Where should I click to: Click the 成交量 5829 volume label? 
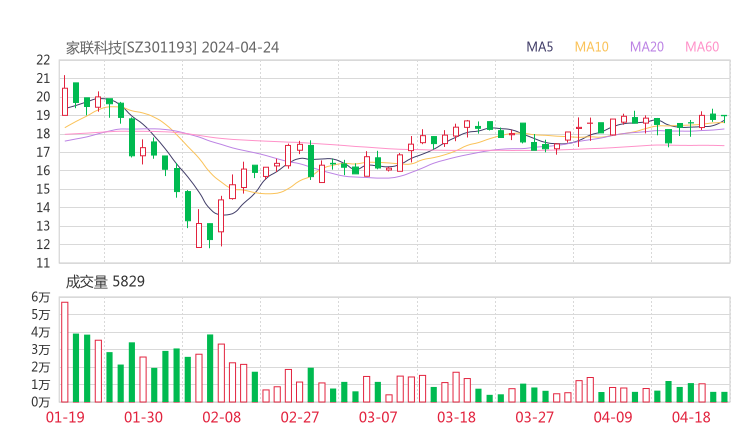105,282
